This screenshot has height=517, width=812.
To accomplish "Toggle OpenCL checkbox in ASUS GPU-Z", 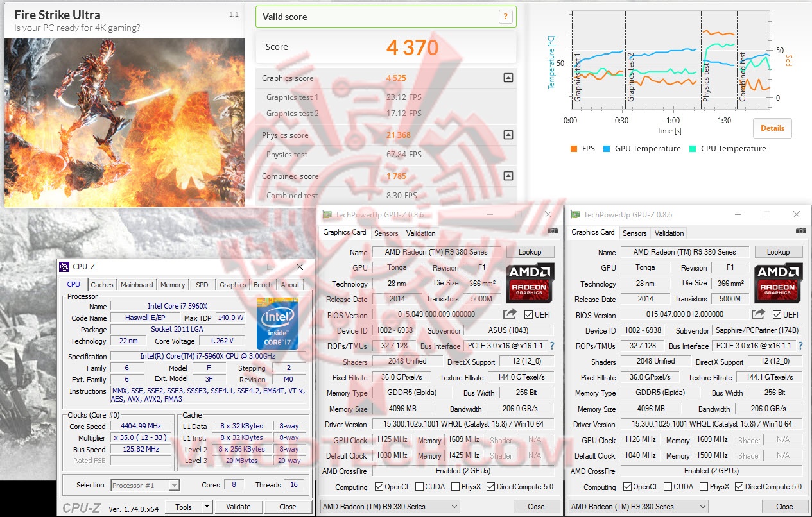I will [x=379, y=487].
